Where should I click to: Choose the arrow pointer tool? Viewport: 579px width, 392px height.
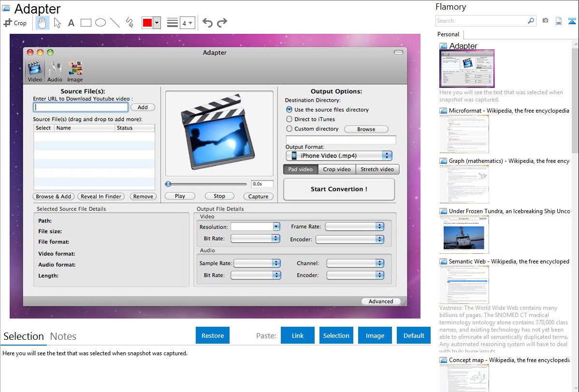coord(57,23)
